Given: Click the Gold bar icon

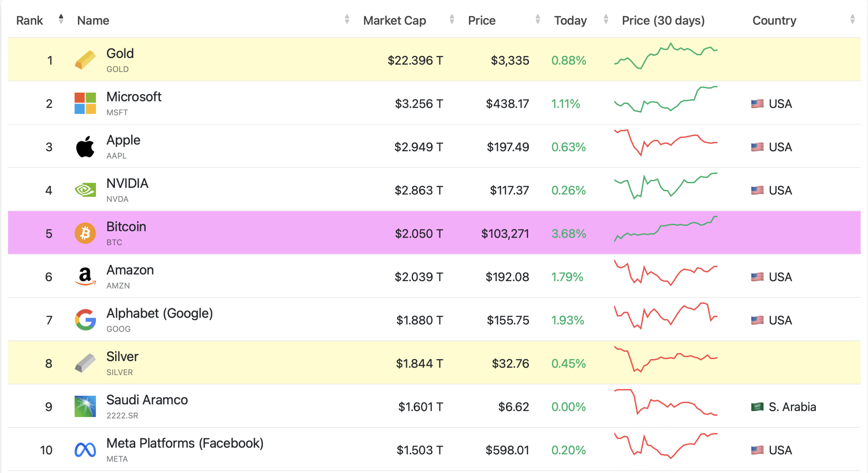Looking at the screenshot, I should tap(85, 60).
